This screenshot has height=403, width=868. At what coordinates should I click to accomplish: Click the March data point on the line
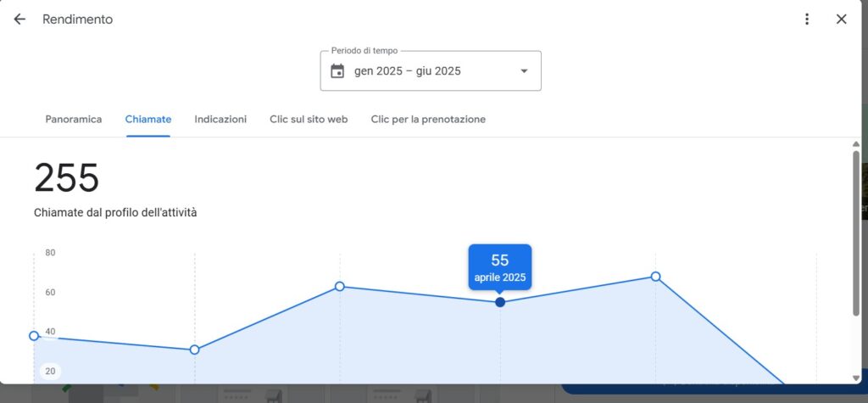point(340,286)
